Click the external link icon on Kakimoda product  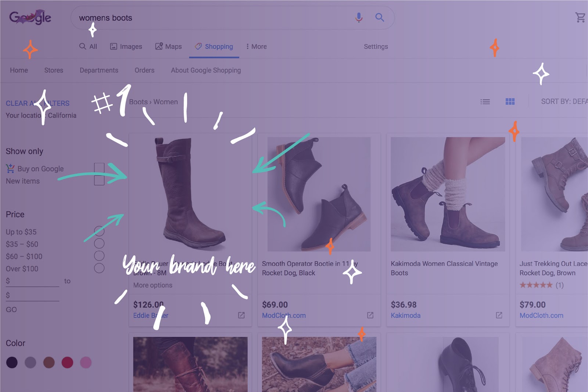tap(499, 315)
